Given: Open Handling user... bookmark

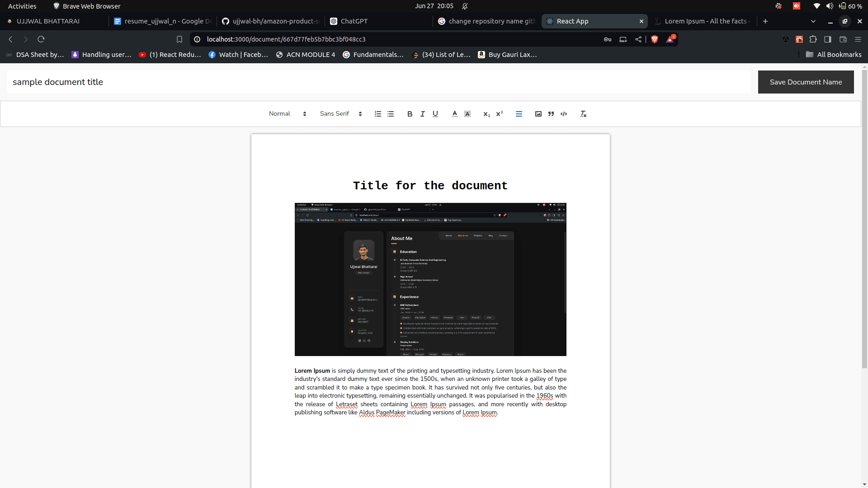Looking at the screenshot, I should click(101, 55).
